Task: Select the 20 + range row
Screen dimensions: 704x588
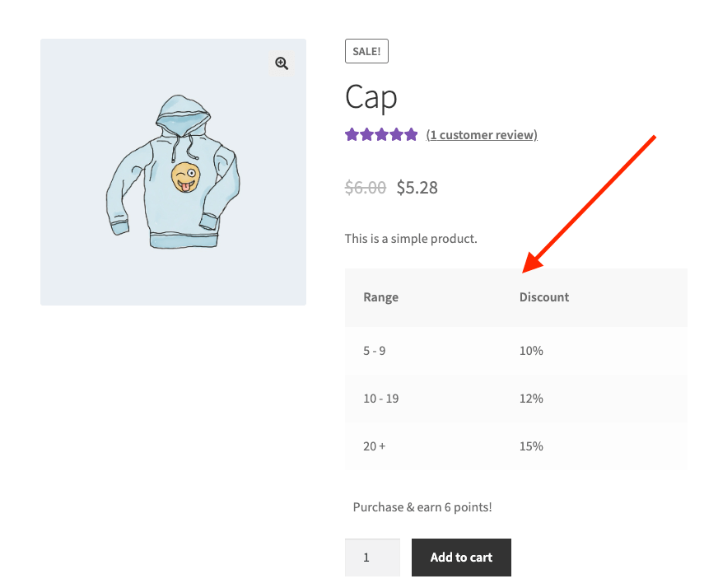Action: 375,446
